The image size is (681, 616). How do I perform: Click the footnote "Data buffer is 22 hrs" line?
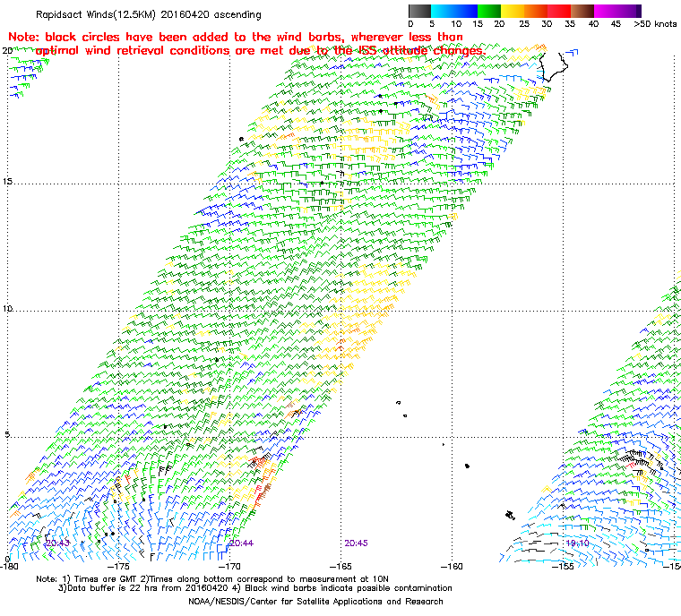(x=255, y=588)
